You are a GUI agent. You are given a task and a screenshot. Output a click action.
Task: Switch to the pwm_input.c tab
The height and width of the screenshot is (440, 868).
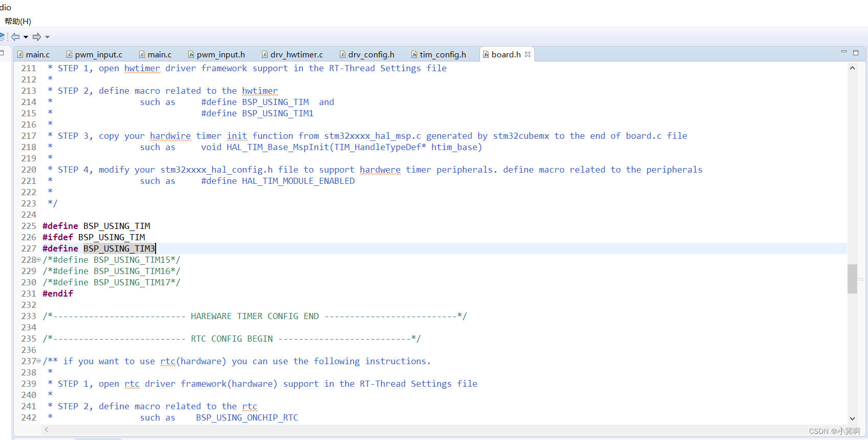pos(95,54)
